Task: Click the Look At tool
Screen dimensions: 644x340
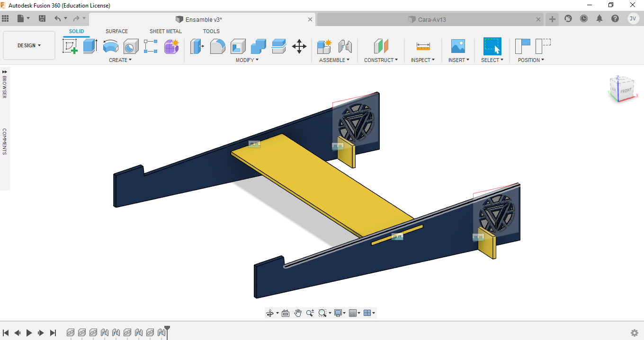Action: (x=286, y=313)
